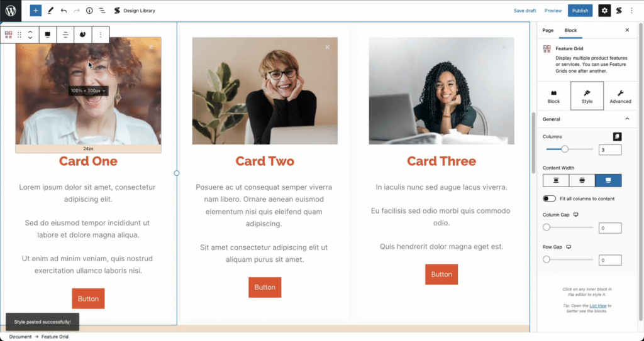The width and height of the screenshot is (644, 341).
Task: Switch to the Advanced tab
Action: 620,96
